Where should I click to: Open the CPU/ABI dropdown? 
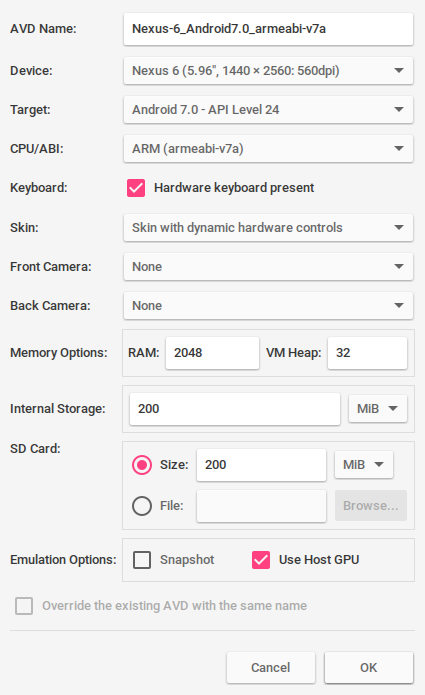(268, 148)
